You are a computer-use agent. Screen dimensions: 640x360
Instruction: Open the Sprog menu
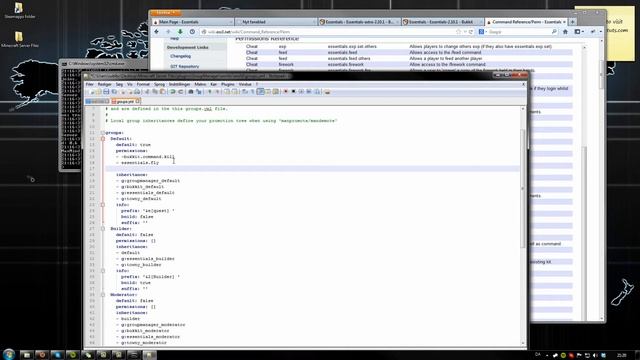click(x=159, y=84)
